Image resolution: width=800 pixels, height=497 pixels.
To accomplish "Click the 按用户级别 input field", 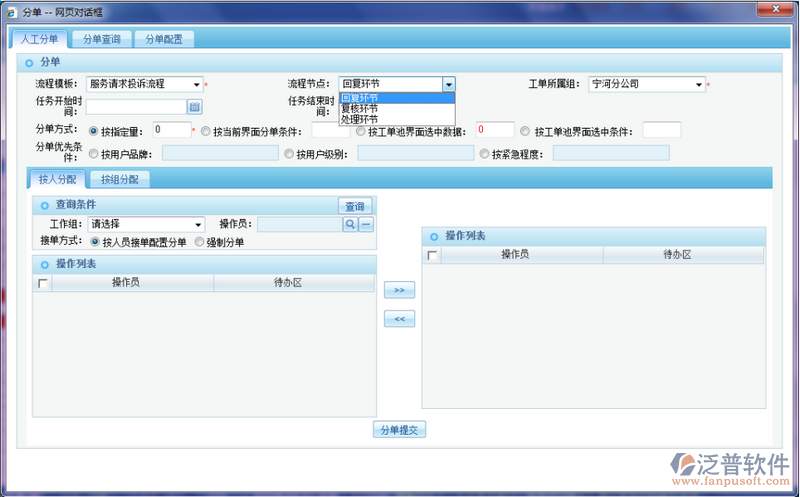I will pyautogui.click(x=416, y=153).
